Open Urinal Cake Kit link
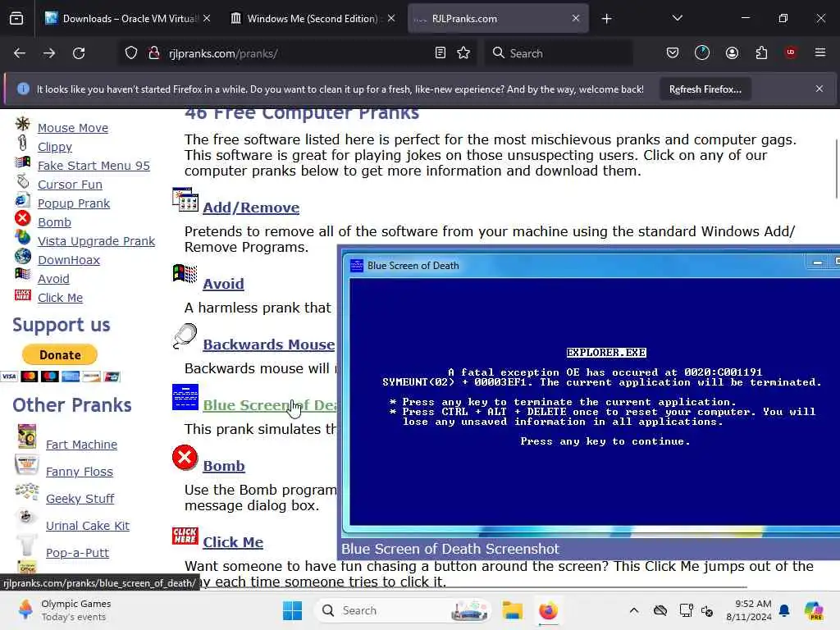Screen dimensions: 840x630 pos(87,526)
